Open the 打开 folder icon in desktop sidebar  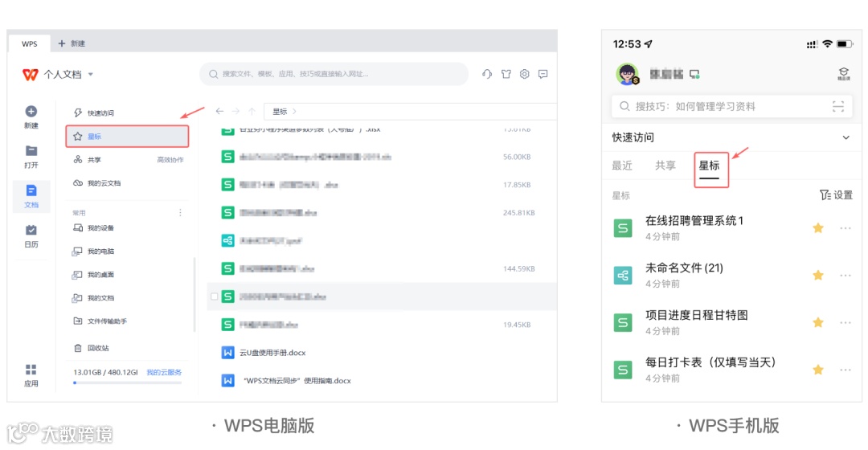[31, 150]
